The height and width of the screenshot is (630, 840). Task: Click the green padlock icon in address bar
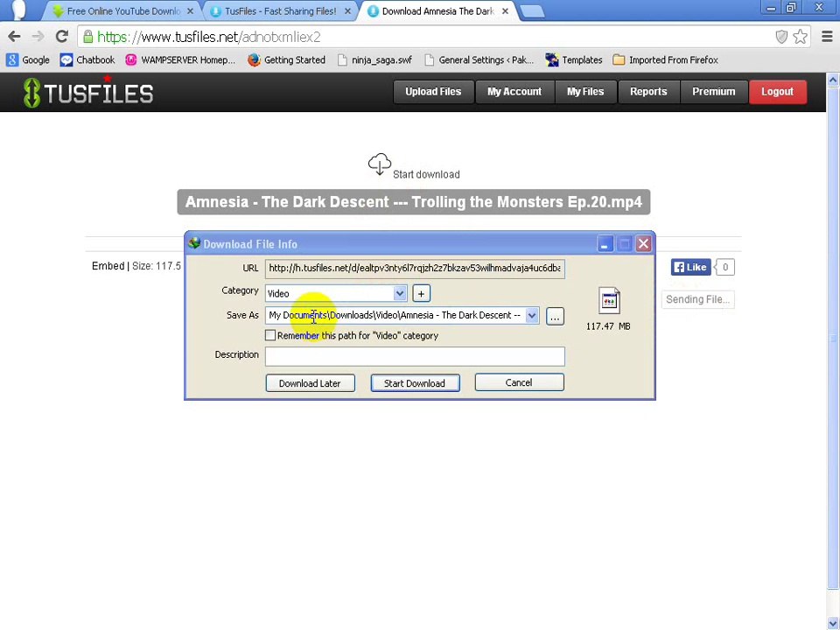point(87,37)
